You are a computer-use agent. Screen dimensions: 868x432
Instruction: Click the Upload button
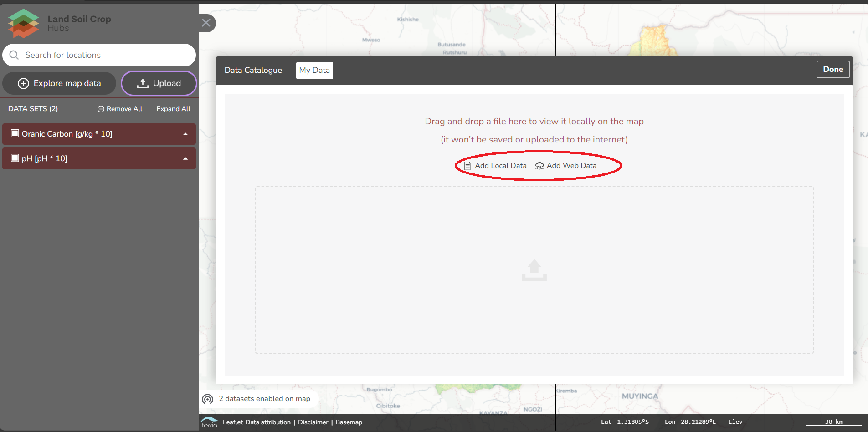click(x=159, y=83)
